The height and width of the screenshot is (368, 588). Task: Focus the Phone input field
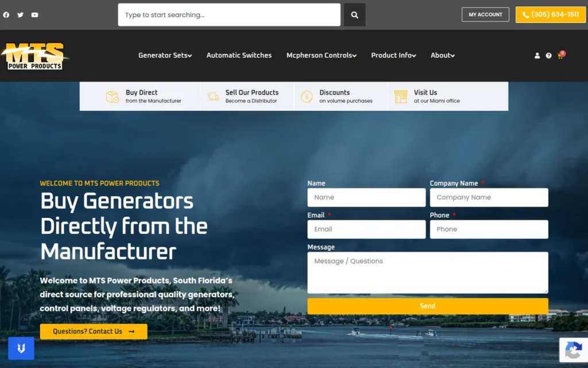pyautogui.click(x=489, y=229)
